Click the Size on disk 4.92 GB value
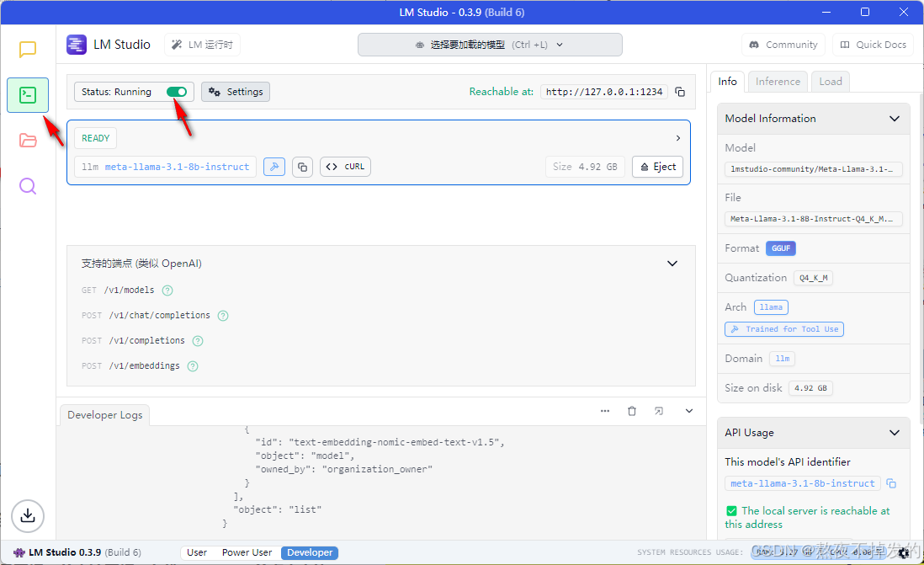 pyautogui.click(x=810, y=388)
